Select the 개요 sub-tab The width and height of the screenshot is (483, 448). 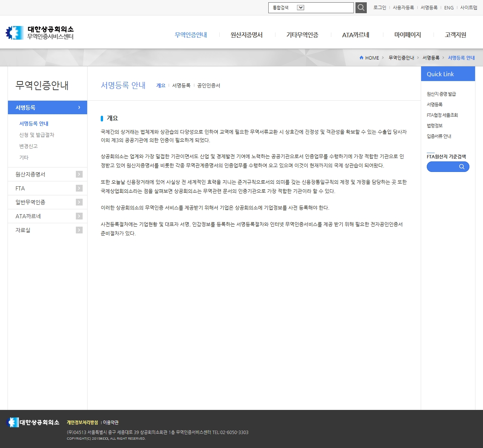(x=161, y=86)
